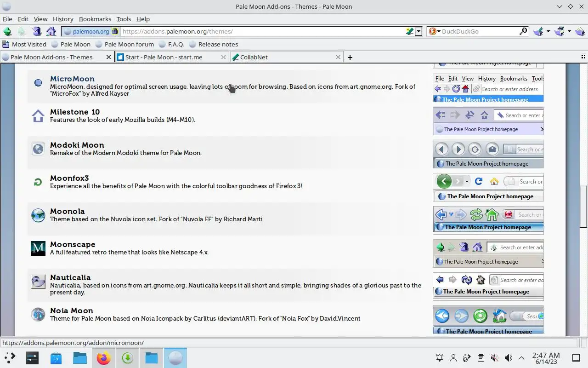Open the File menu
The height and width of the screenshot is (368, 588).
point(7,19)
